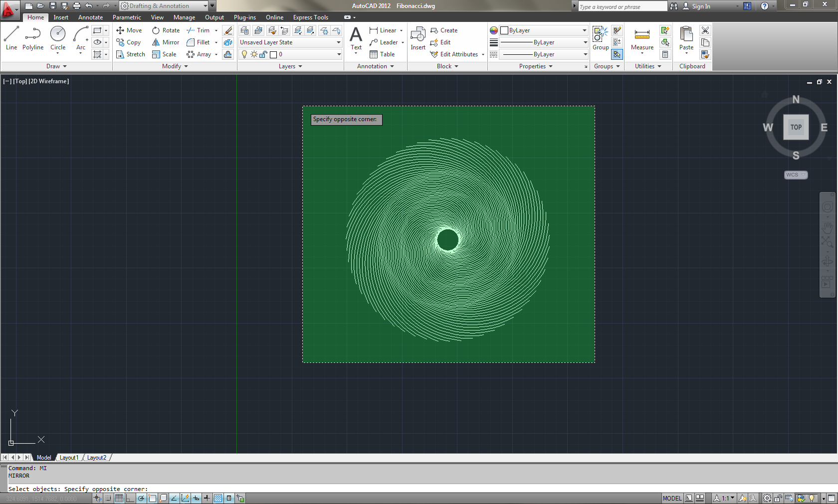Click the MODEL space button in status bar
838x504 pixels.
coord(672,498)
